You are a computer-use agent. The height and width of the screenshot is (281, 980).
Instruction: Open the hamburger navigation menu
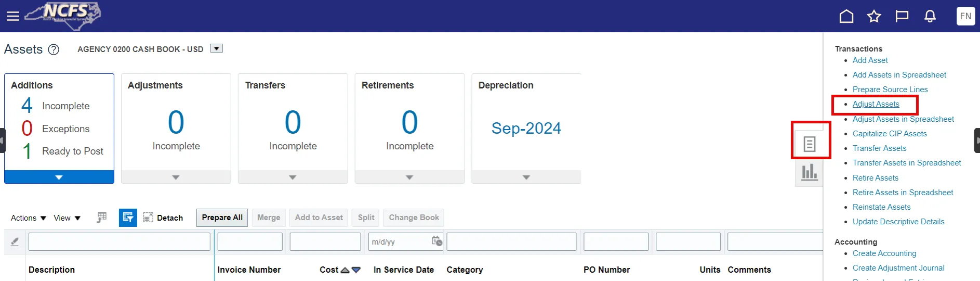tap(12, 16)
